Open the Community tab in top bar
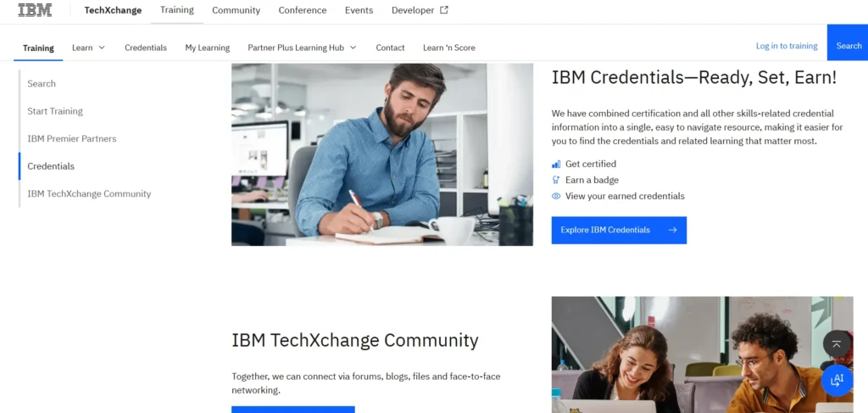The image size is (868, 413). coord(236,10)
